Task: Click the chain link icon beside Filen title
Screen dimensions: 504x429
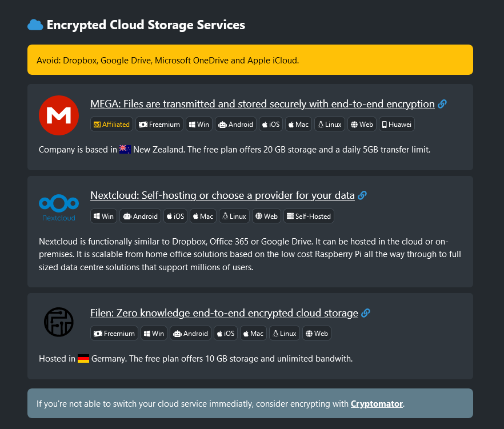Action: click(x=366, y=313)
